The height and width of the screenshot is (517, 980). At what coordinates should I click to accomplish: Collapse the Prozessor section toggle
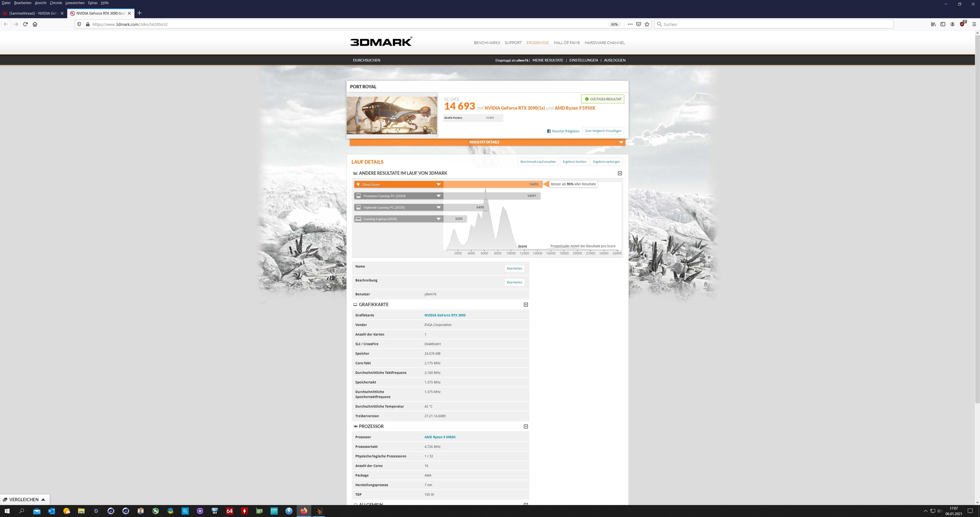coord(526,426)
